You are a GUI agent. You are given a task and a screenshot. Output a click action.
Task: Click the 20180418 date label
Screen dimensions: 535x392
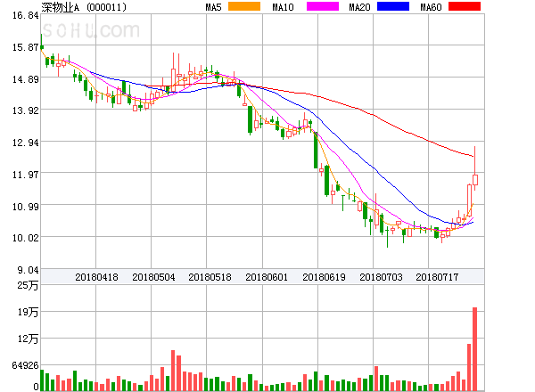96,277
